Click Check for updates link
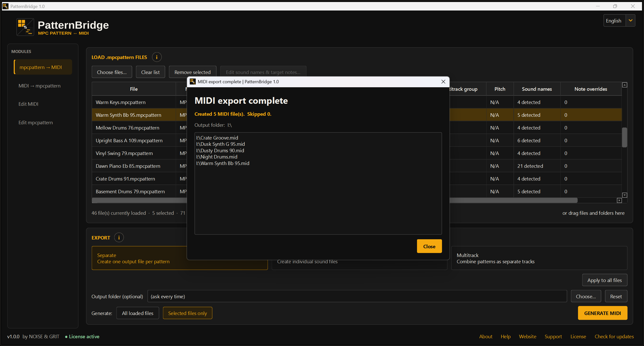 point(614,336)
